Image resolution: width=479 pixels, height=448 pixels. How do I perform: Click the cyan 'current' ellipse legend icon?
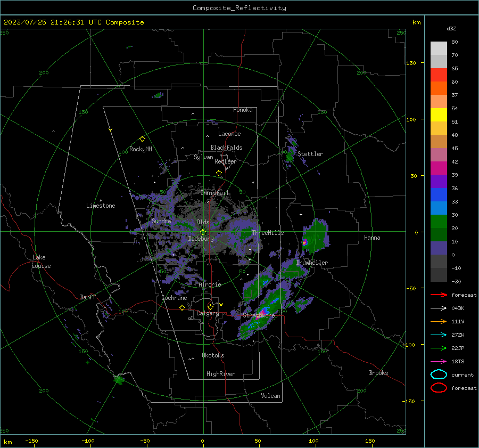coord(439,374)
